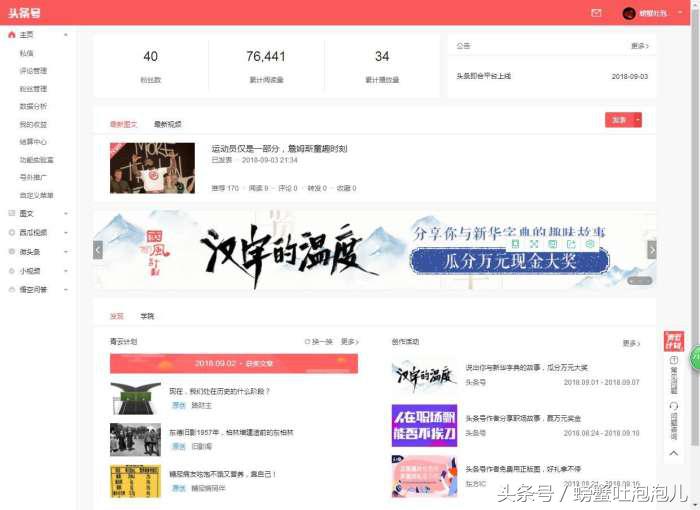Expand the 悟空问答 sidebar section
Screen dimensions: 700x510
coord(66,290)
